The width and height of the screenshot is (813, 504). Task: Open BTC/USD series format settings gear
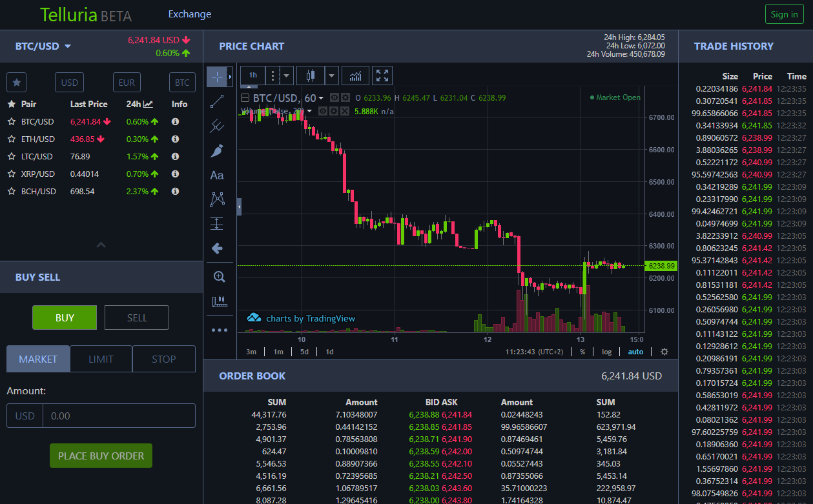coord(345,97)
